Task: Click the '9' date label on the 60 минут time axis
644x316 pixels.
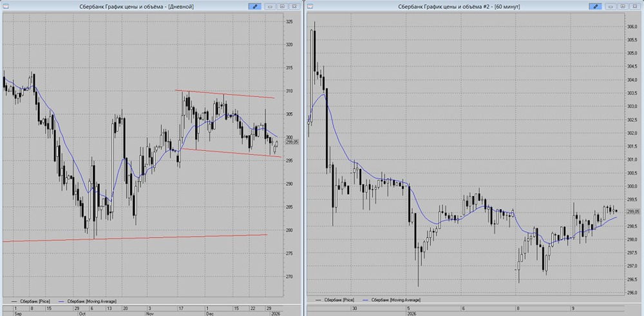Action: click(x=572, y=308)
